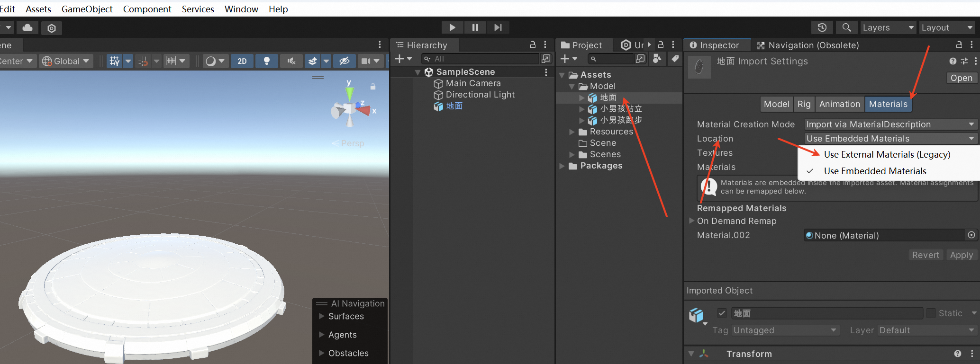Click Project plus create button
This screenshot has width=980, height=364.
(569, 59)
